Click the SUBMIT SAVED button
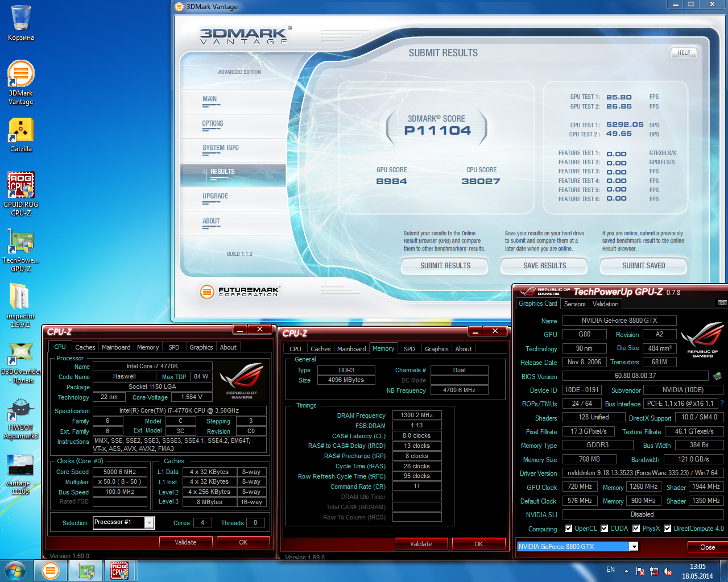728x582 pixels. tap(643, 265)
